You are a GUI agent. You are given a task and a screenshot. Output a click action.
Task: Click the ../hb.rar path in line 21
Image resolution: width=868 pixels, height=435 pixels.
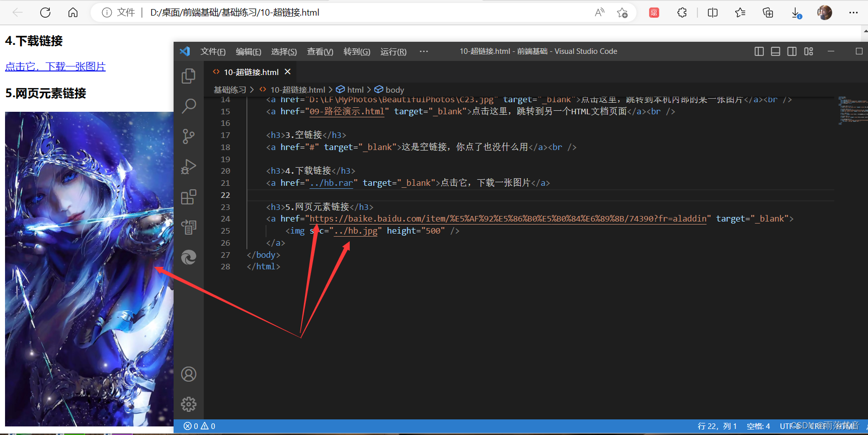[331, 183]
